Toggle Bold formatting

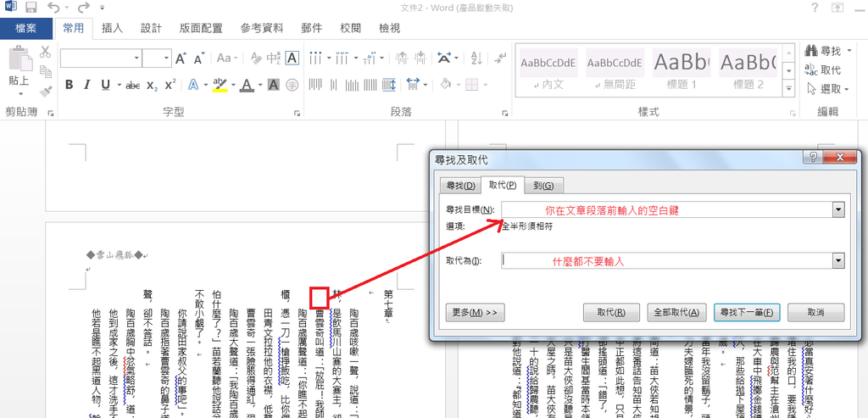pos(69,85)
